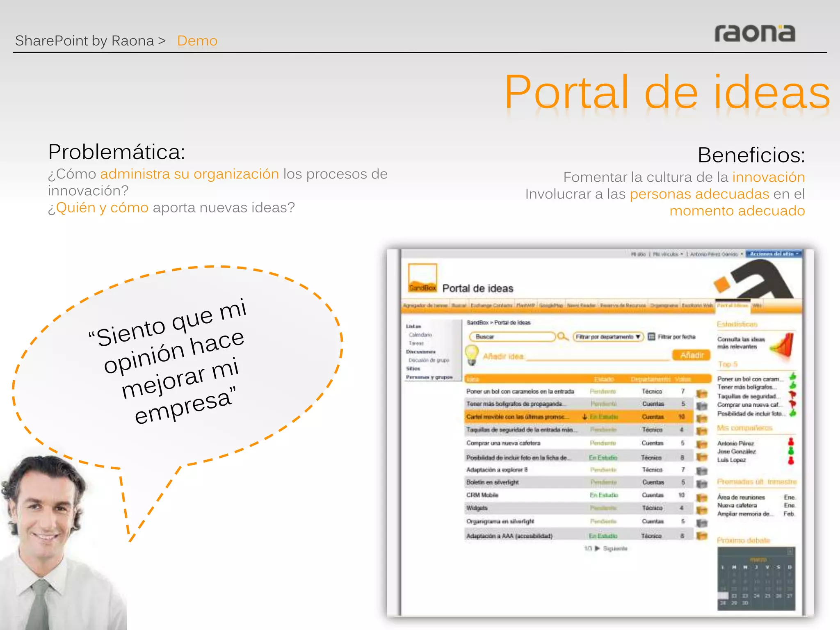840x630 pixels.
Task: Click box icon in Posibilidad de incluir foto row
Action: 702,457
